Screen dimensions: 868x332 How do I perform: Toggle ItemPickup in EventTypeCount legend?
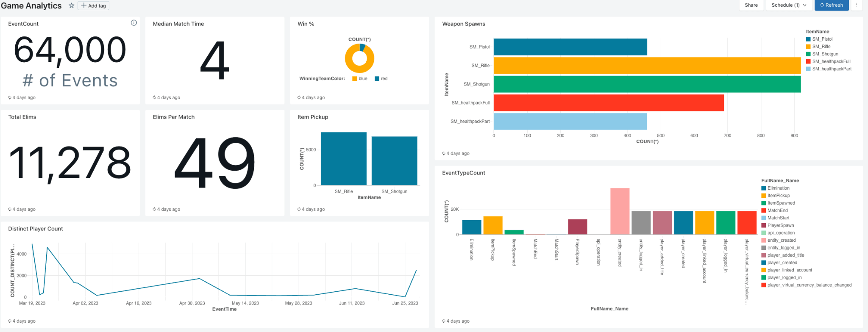click(x=776, y=196)
